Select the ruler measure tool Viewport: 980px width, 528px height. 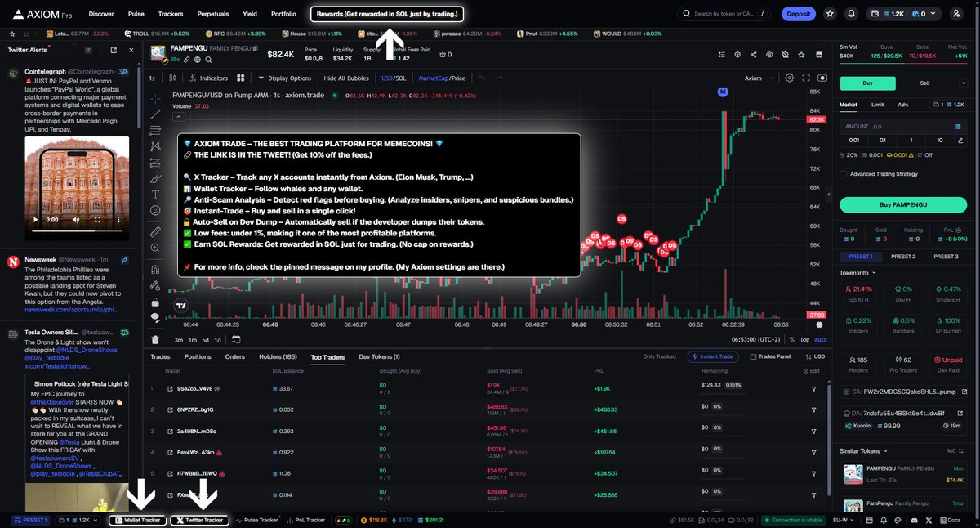click(155, 231)
